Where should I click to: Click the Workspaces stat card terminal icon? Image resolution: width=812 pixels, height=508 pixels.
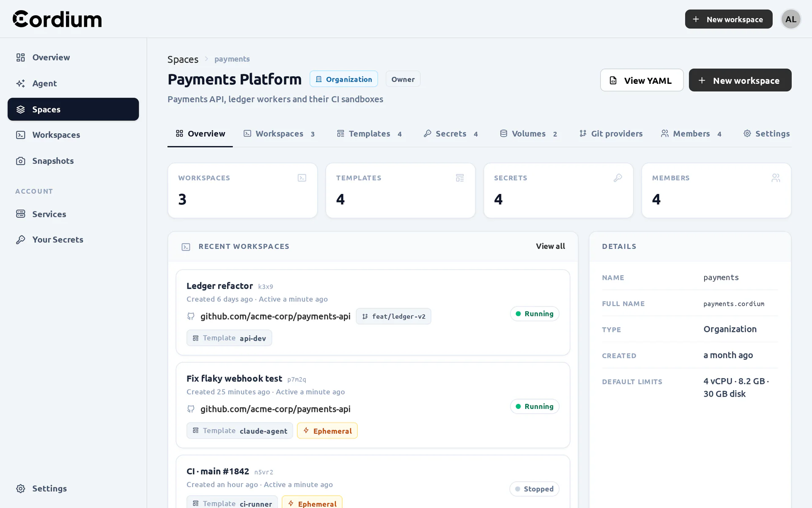point(302,178)
